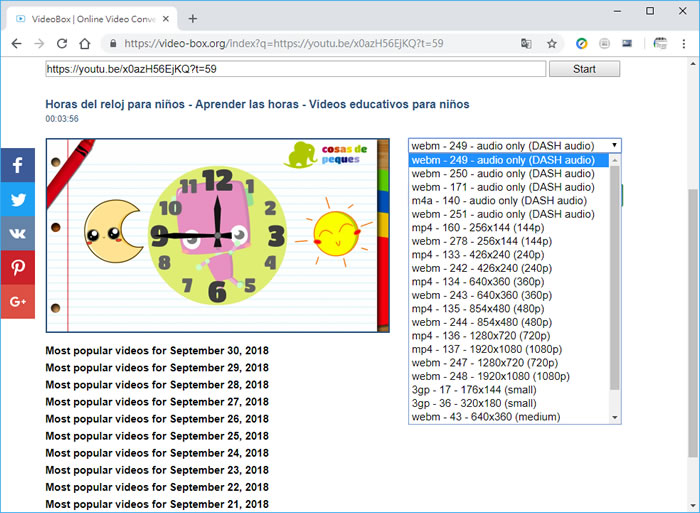Pin the page with Pinterest icon
The image size is (700, 513).
(x=17, y=267)
